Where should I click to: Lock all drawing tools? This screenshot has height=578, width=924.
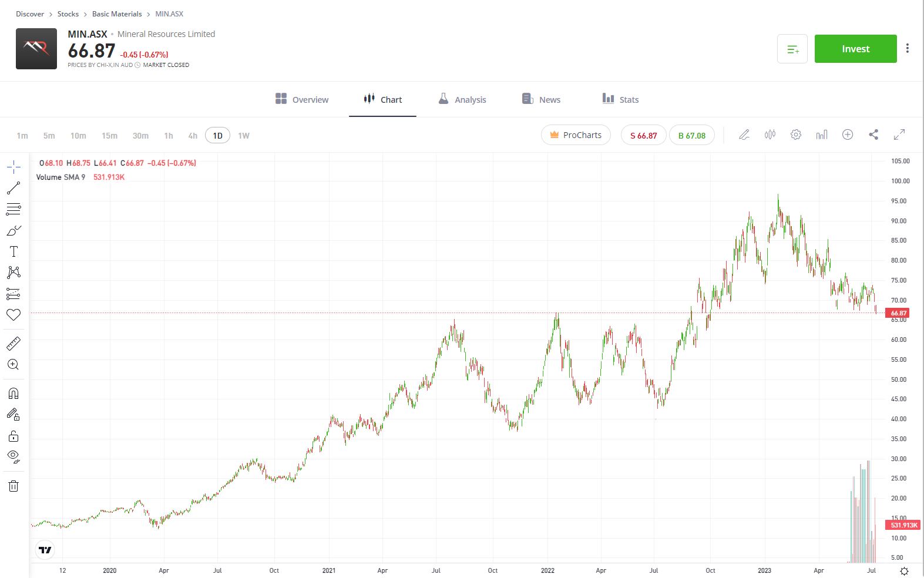[14, 436]
